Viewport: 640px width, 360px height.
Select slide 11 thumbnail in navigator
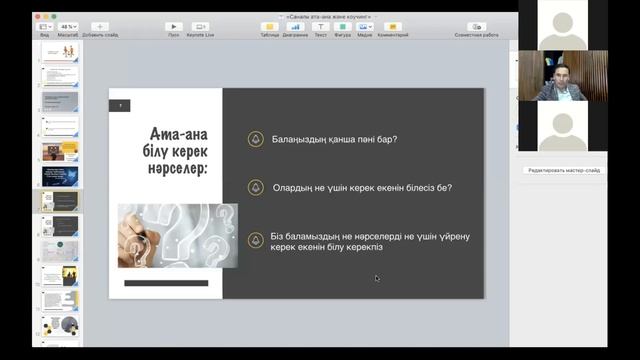point(60,301)
